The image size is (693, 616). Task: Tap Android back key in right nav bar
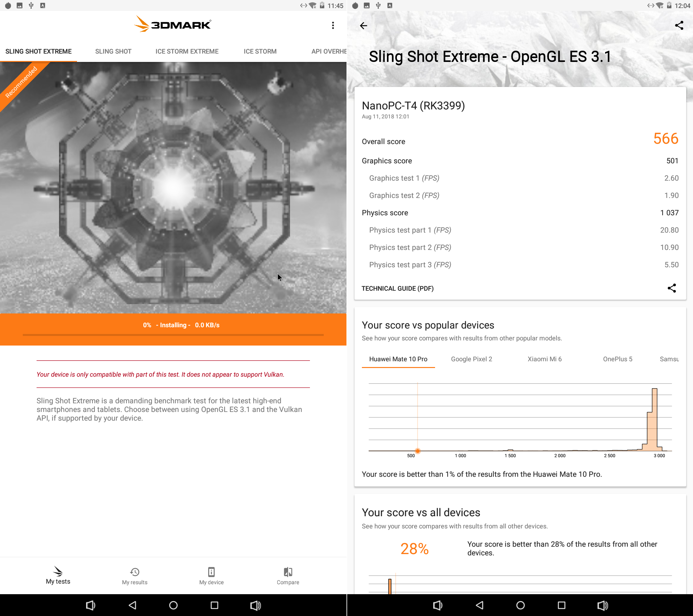[479, 605]
